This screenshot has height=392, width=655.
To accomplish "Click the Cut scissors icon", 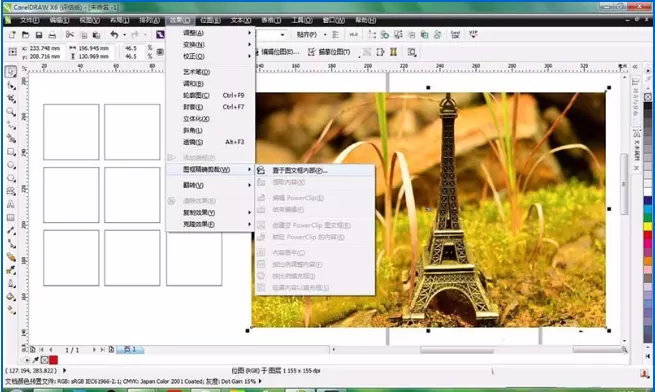I will point(69,35).
